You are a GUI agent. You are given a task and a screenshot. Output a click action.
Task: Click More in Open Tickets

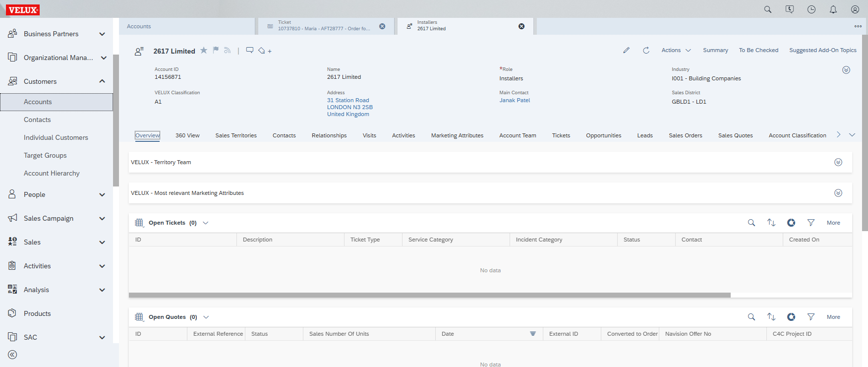833,223
